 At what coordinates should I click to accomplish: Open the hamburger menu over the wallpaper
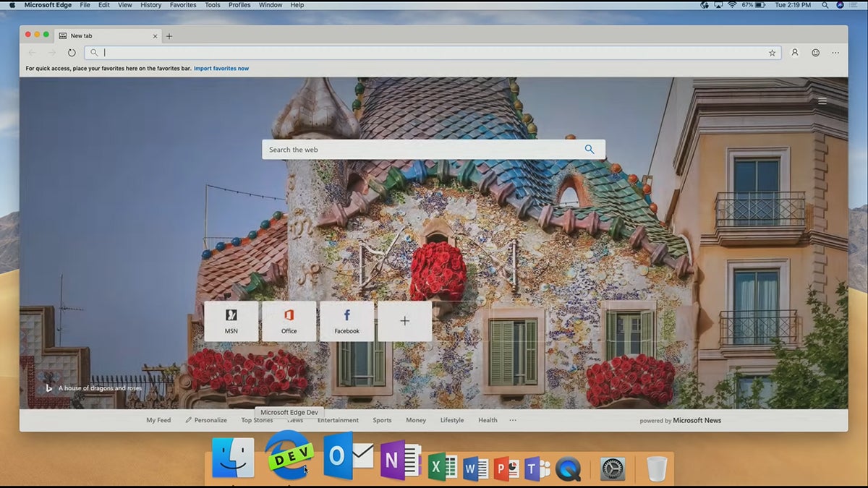[822, 100]
